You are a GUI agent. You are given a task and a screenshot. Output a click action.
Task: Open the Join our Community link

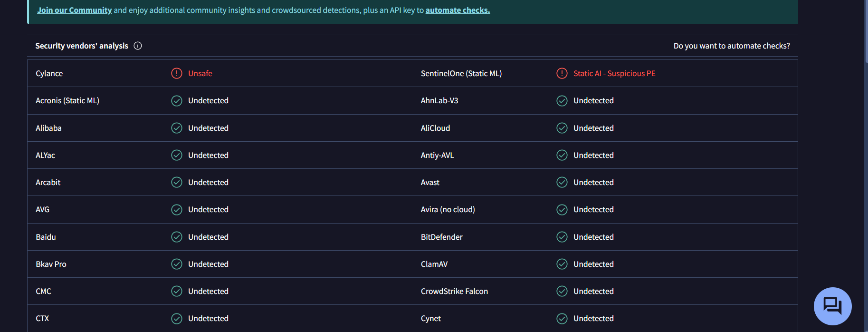click(x=75, y=10)
